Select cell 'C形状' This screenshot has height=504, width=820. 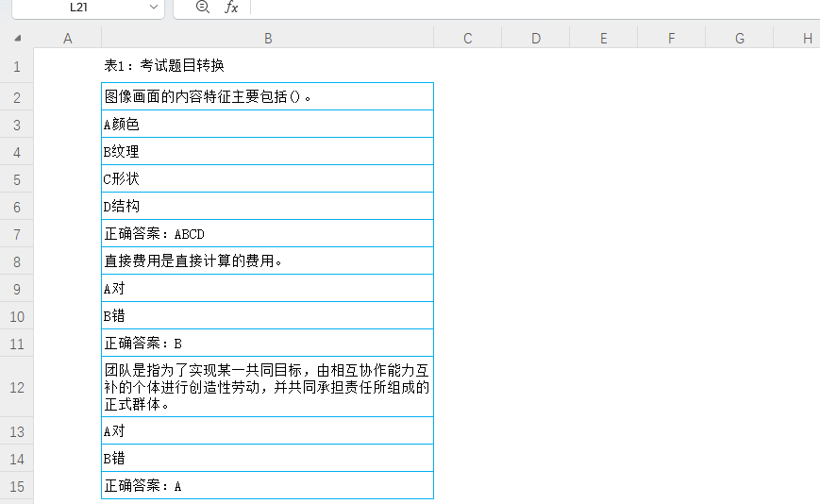tap(268, 178)
